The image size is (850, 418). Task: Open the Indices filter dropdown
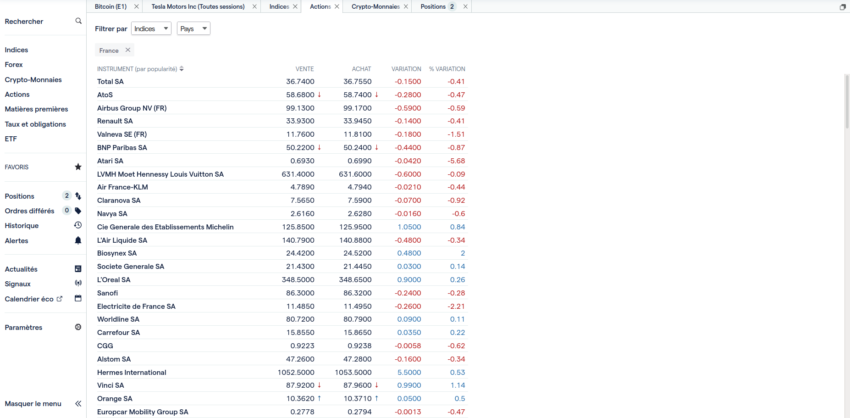(151, 29)
